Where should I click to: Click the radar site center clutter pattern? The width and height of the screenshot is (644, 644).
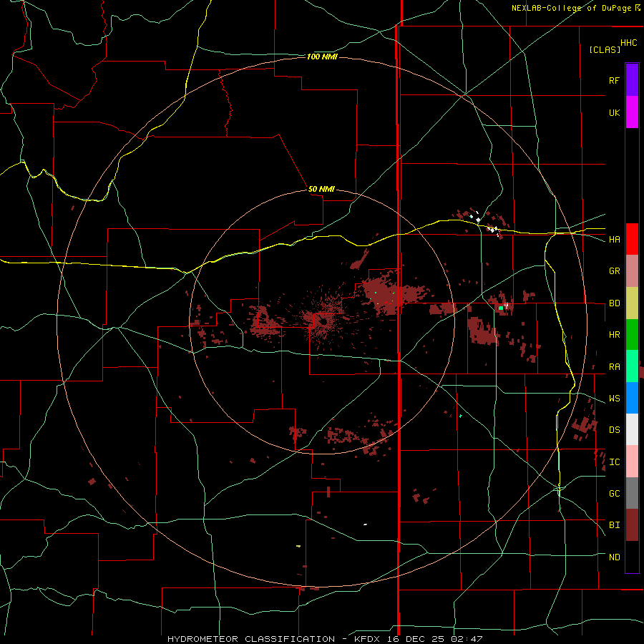(323, 321)
